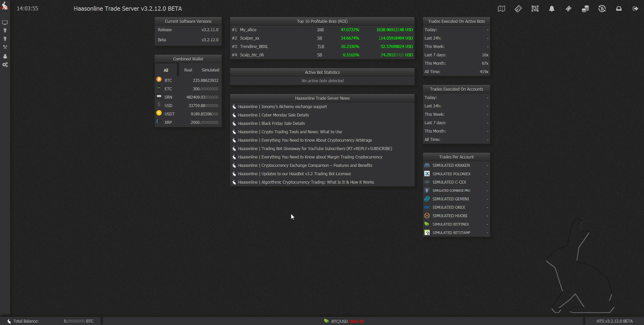Click the Haasonline rabbit BETA logo

point(4,5)
